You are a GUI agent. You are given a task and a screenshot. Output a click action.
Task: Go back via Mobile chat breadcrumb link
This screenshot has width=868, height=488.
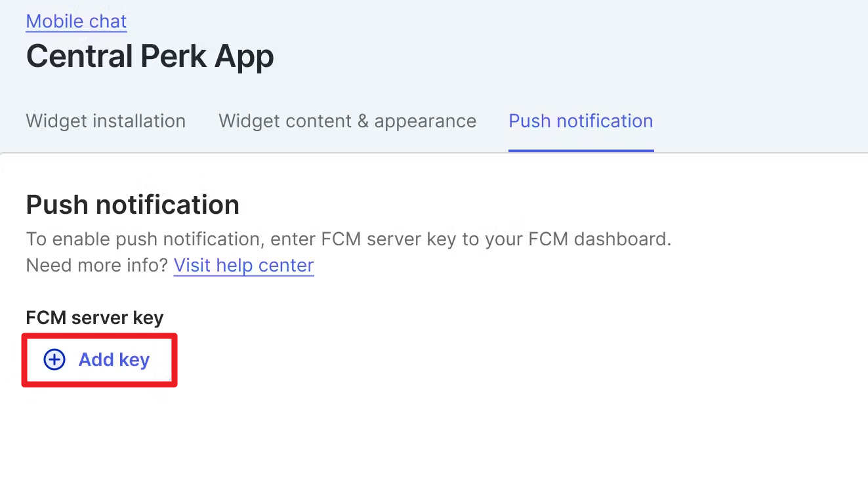click(76, 22)
